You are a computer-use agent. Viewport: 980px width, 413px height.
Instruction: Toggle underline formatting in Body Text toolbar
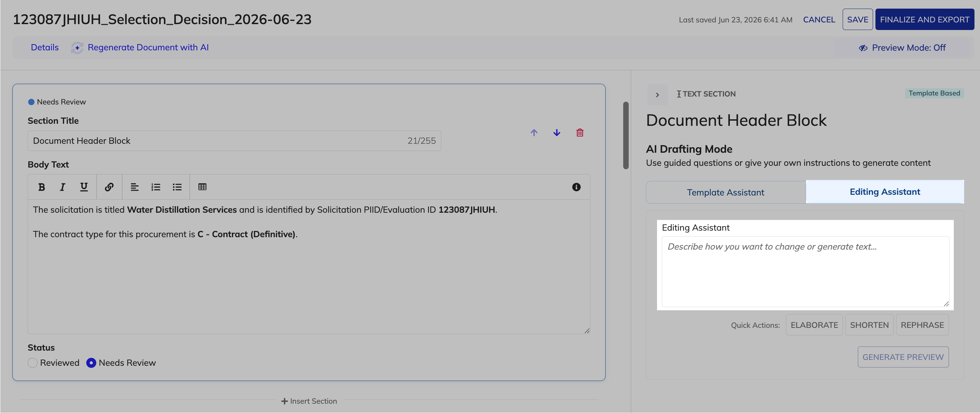(84, 187)
